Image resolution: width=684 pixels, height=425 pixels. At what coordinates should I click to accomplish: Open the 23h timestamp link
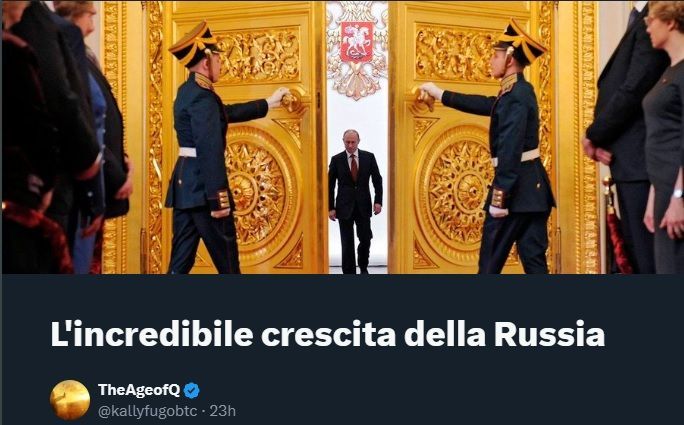coord(223,411)
